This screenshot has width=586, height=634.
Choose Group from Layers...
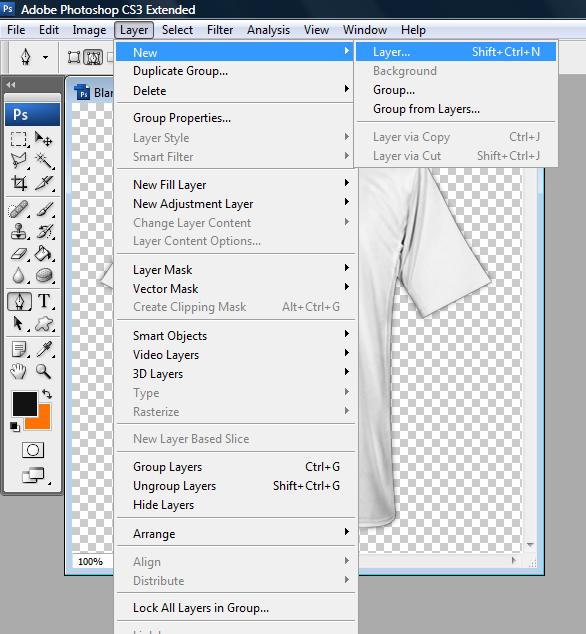click(456, 109)
